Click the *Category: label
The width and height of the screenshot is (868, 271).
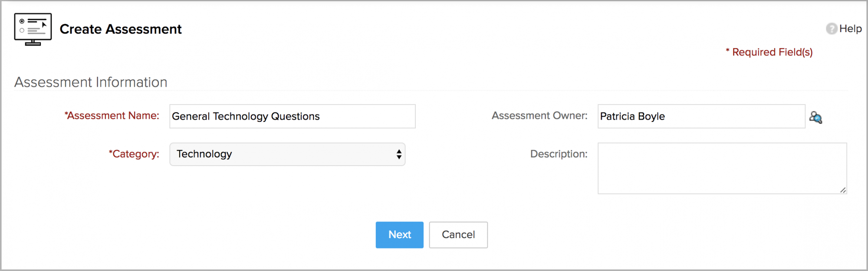[134, 154]
